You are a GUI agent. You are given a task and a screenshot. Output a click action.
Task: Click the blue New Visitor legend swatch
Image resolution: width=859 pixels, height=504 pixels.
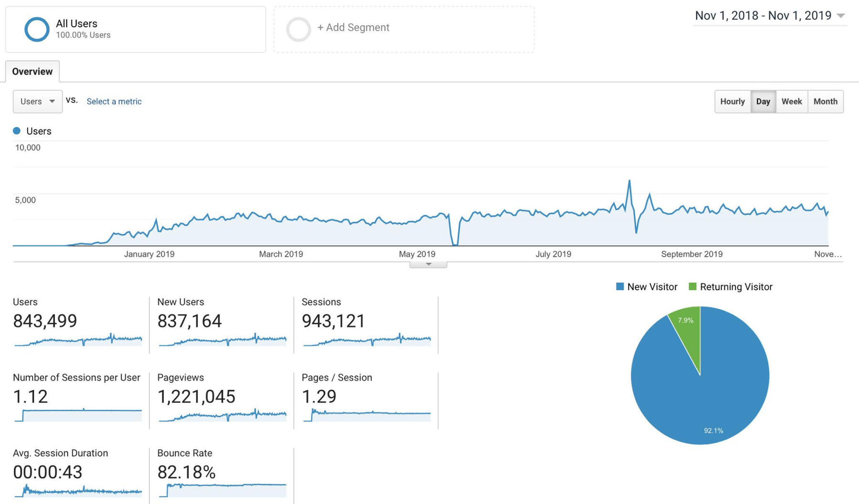pyautogui.click(x=620, y=287)
